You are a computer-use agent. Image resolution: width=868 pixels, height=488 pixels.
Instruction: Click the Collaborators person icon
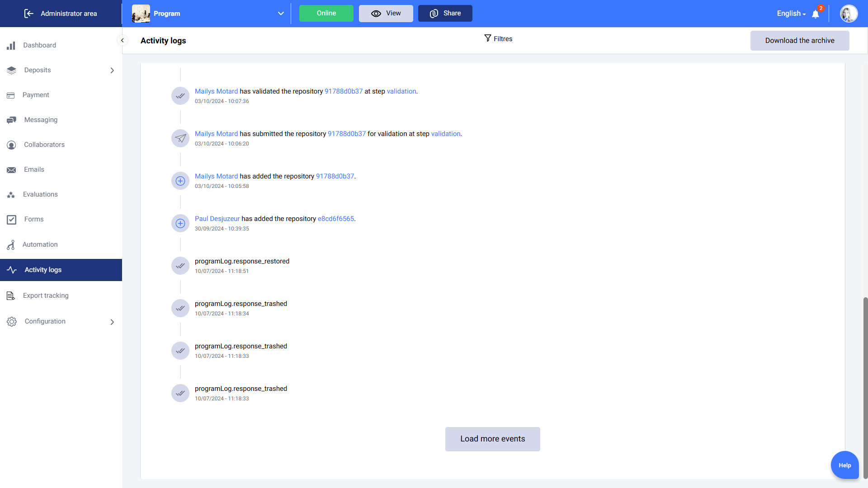click(11, 145)
